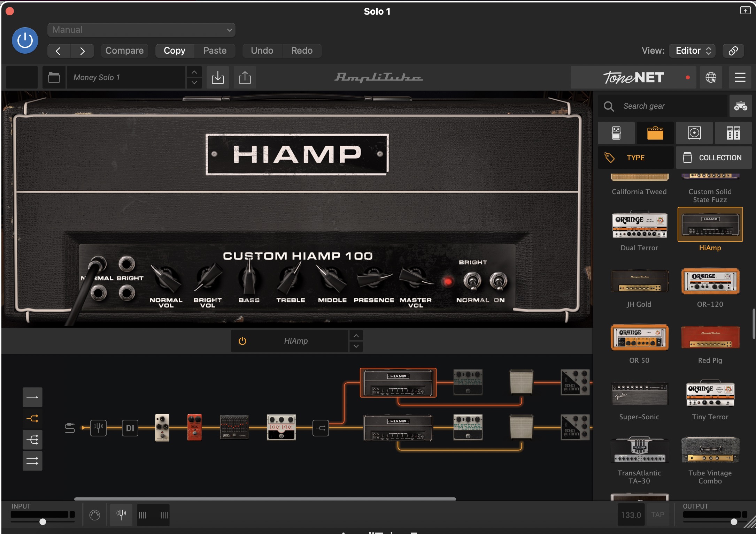Switch to the cabinets speaker gear tab

click(x=694, y=133)
